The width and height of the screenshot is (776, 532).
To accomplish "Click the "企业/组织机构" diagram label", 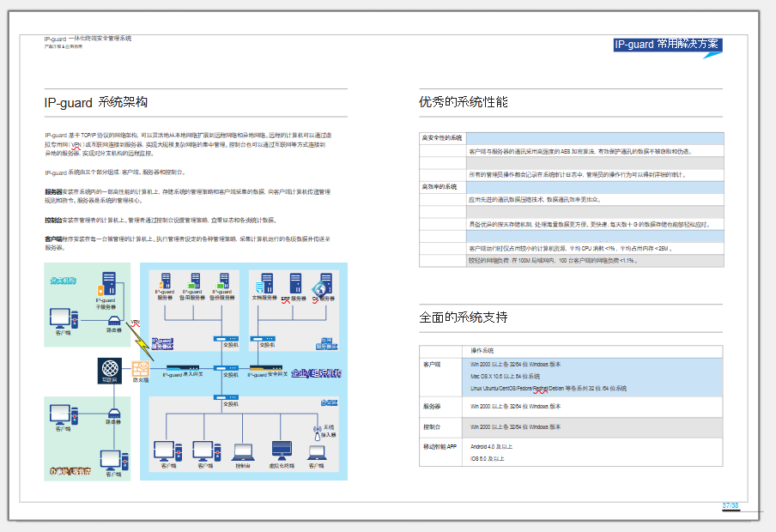I will coord(316,373).
